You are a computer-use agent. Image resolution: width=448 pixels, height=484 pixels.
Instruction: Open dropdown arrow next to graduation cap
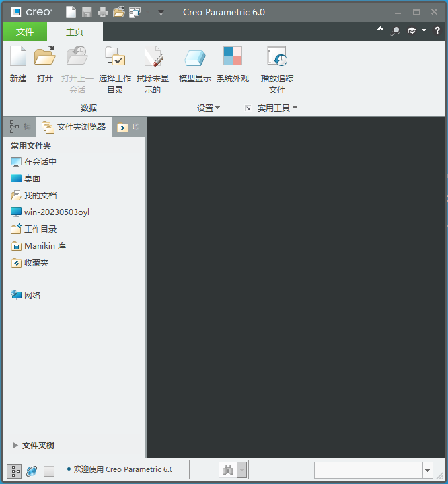(x=424, y=30)
